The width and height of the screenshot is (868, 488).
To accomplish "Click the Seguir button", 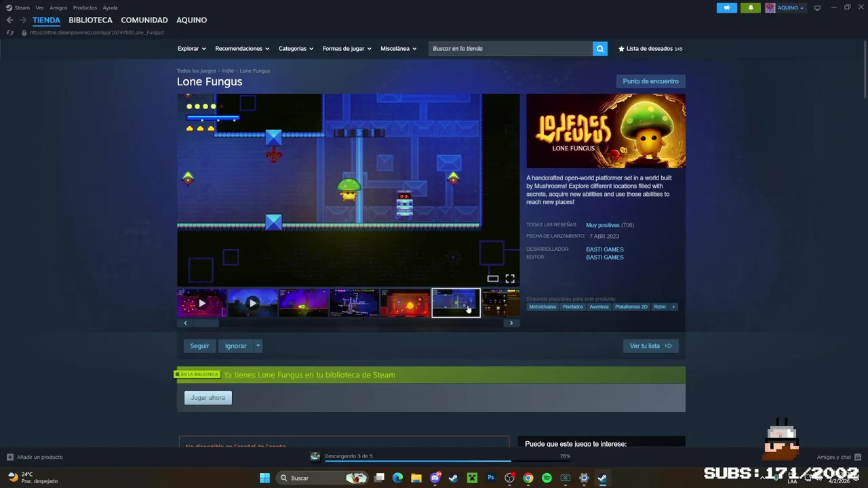I will point(199,346).
